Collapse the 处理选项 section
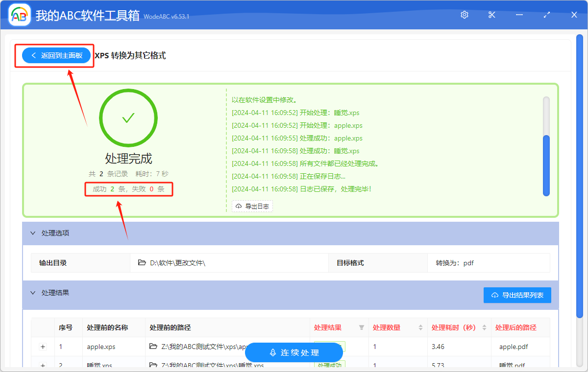 [33, 233]
